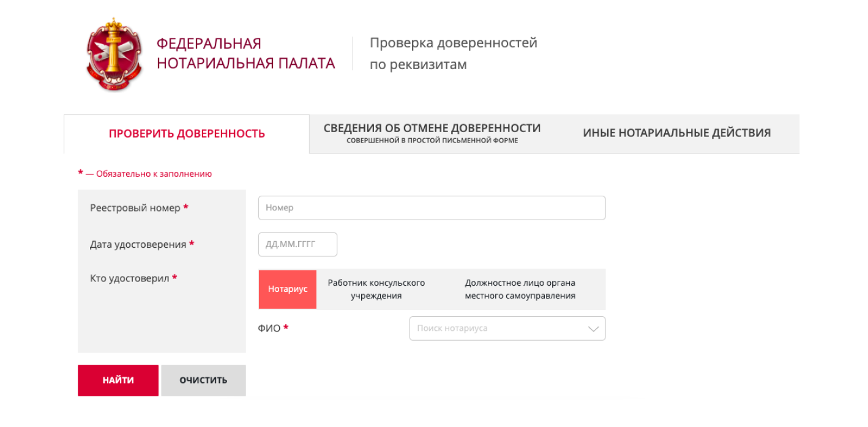This screenshot has height=427, width=868.
Task: Expand the notary list with the chevron arrow
Action: [593, 329]
